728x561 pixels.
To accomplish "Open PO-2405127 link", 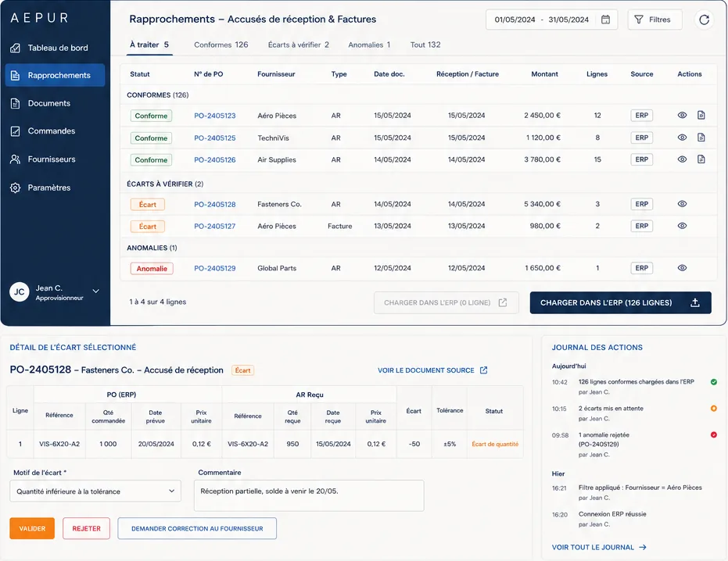I will (214, 226).
